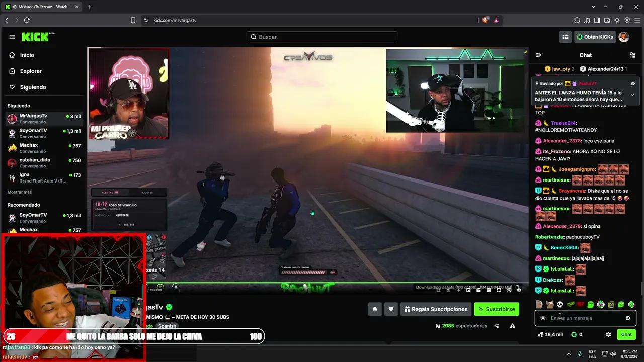Click the Enviar un mensaje chat input
This screenshot has width=644, height=362.
[x=586, y=318]
